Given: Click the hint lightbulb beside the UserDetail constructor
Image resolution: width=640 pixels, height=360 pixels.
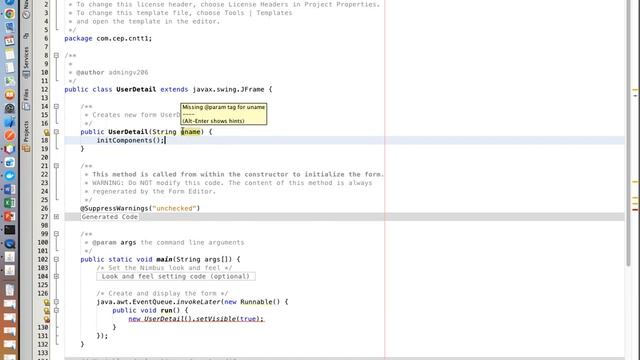Looking at the screenshot, I should click(x=46, y=132).
